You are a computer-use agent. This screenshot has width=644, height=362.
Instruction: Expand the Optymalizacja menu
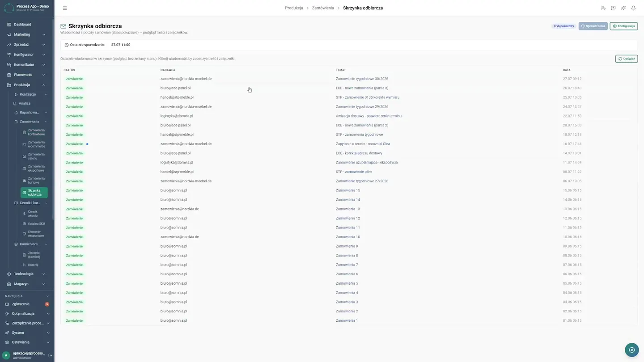(27, 314)
